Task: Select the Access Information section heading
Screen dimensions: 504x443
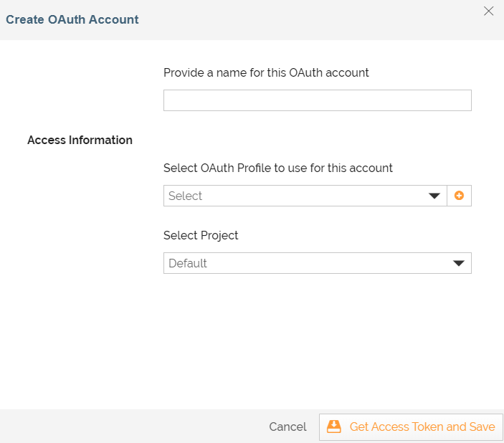Action: pyautogui.click(x=80, y=140)
